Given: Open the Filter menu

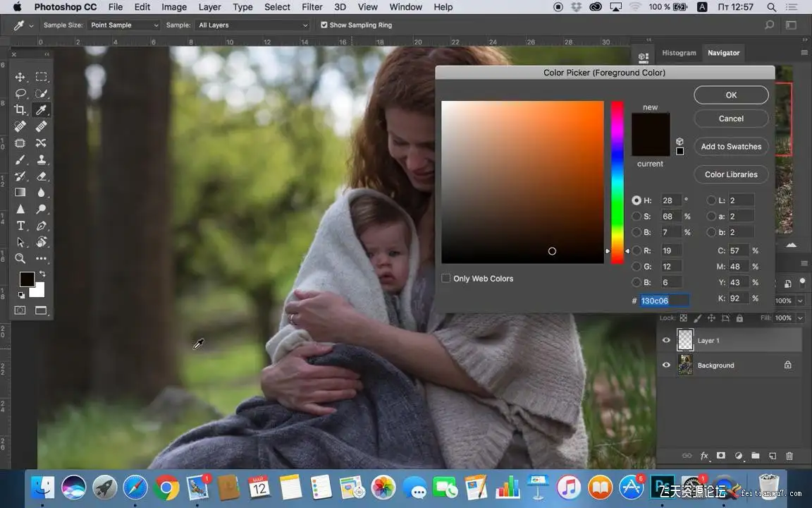Looking at the screenshot, I should click(x=312, y=7).
